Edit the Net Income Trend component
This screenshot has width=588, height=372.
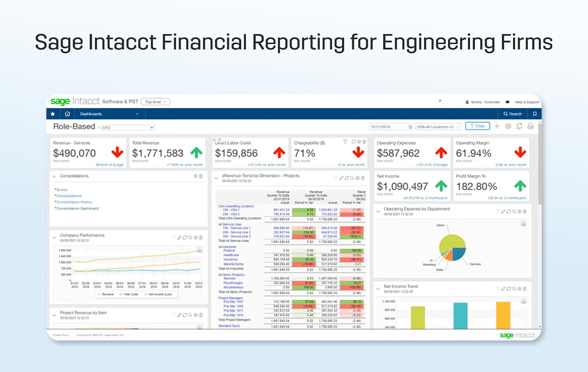(503, 289)
